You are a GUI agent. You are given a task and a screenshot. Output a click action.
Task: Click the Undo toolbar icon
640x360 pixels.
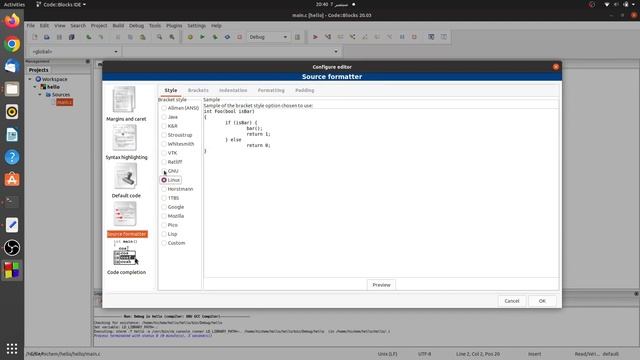click(89, 37)
